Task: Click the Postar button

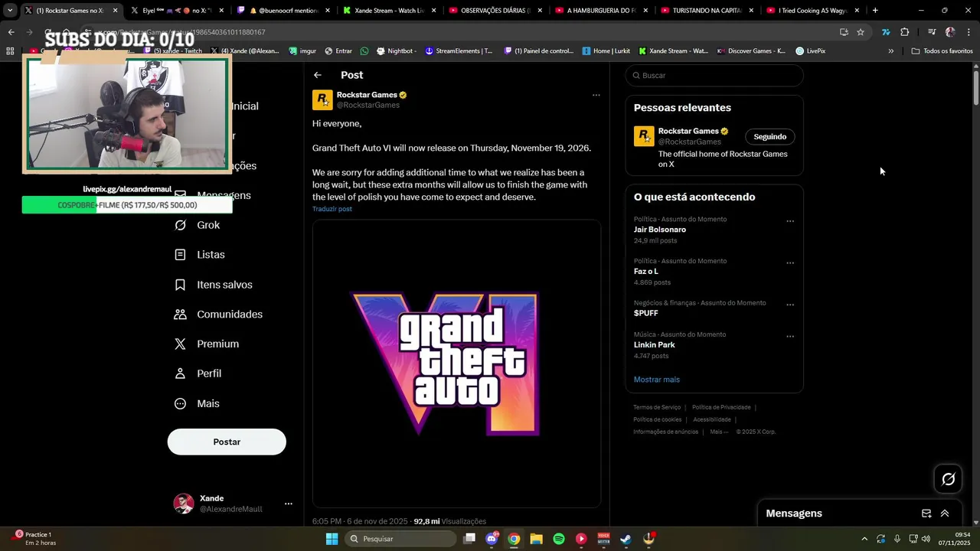Action: [x=227, y=442]
